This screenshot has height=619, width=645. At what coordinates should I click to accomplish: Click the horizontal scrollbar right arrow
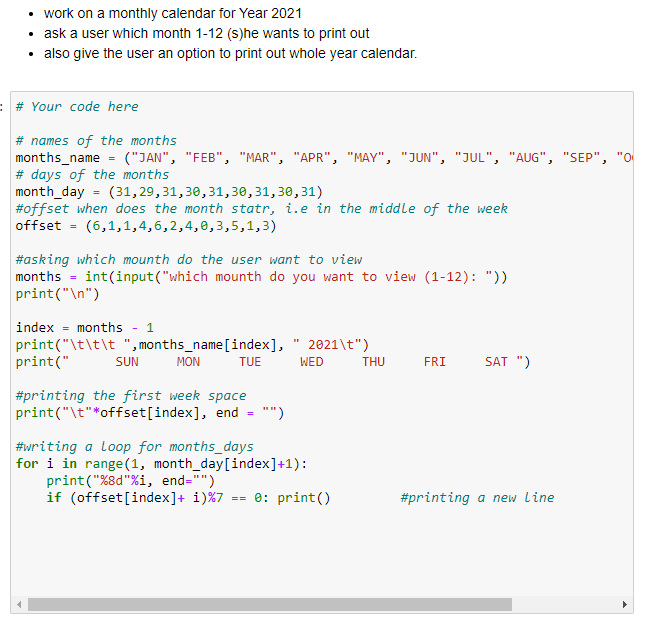tap(625, 605)
